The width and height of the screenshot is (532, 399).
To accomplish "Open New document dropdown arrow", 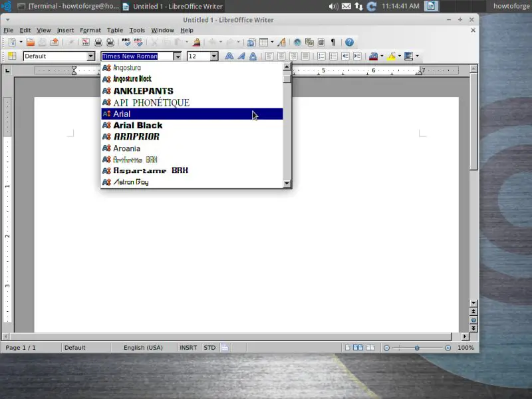I will pyautogui.click(x=21, y=42).
